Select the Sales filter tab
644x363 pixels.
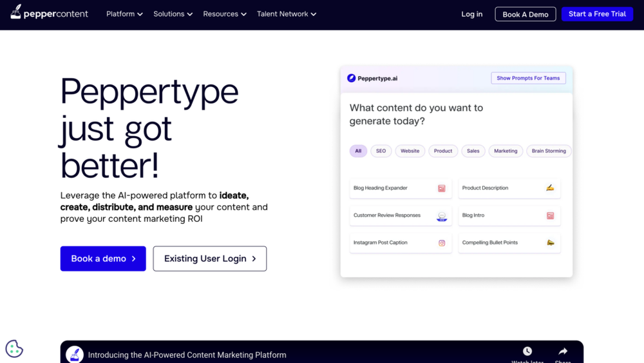coord(473,151)
